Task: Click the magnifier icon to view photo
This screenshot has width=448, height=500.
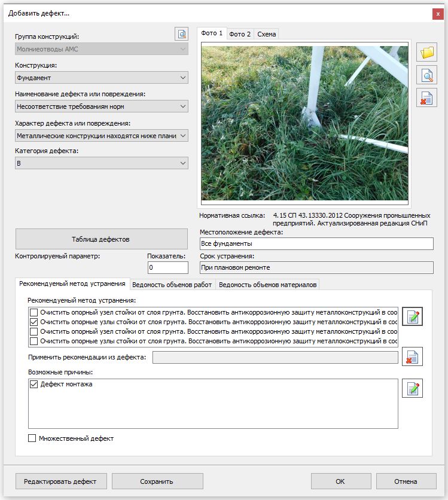Action: [x=426, y=75]
